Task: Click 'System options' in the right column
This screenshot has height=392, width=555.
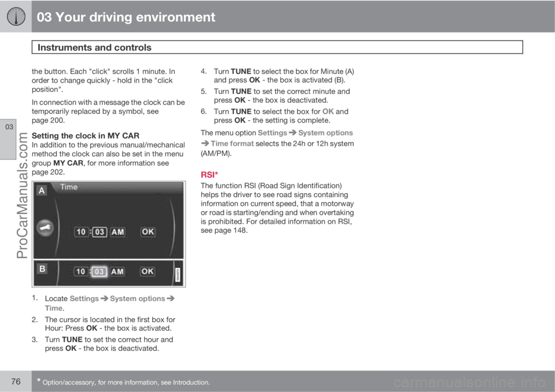Action: pyautogui.click(x=325, y=133)
